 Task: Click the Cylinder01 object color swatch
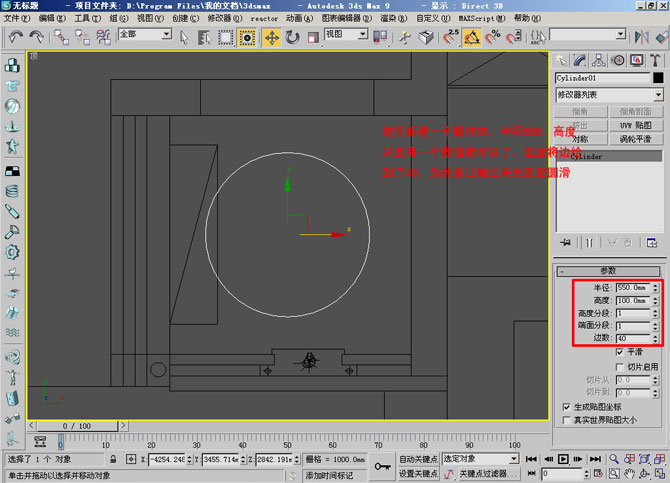pyautogui.click(x=658, y=78)
